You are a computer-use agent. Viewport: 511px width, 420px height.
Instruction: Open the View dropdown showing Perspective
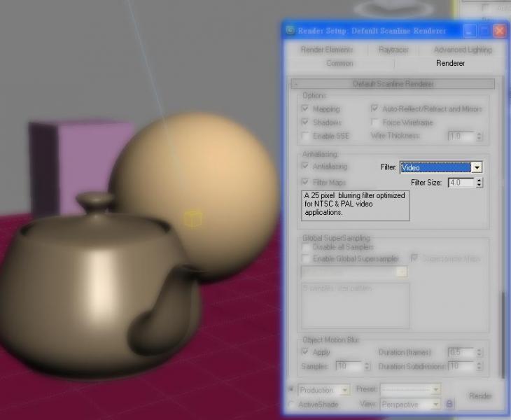pos(435,404)
